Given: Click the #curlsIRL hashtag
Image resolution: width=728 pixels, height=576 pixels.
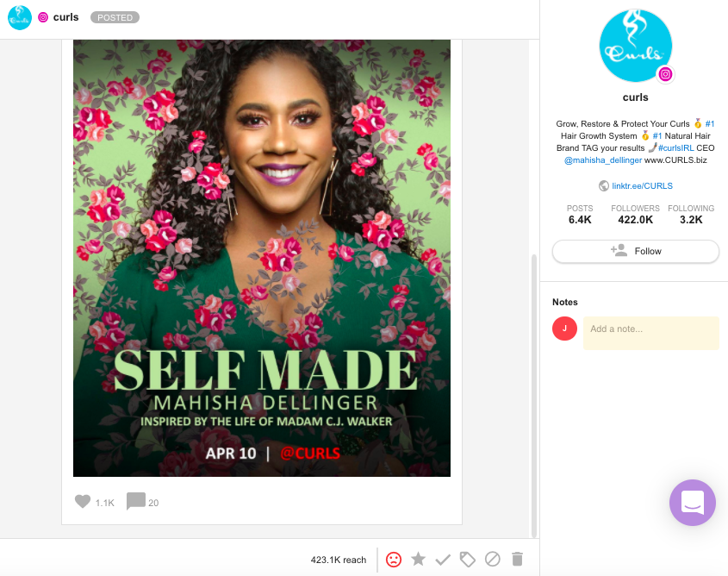Looking at the screenshot, I should coord(676,148).
